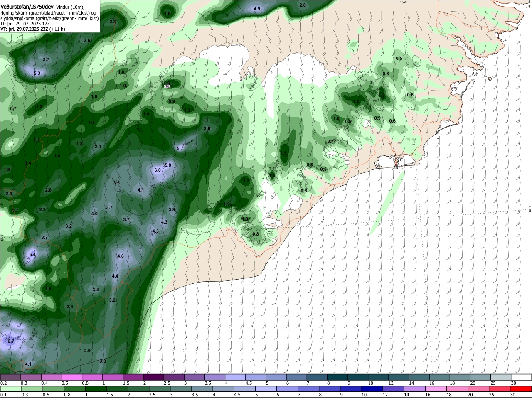Click the 0.4 label in the legend
Image resolution: width=532 pixels, height=398 pixels.
click(44, 383)
